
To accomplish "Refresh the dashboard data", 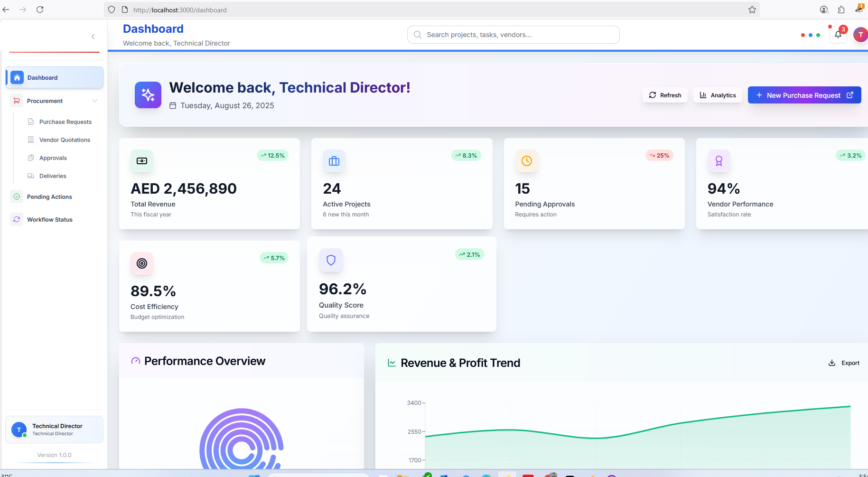I will point(664,95).
